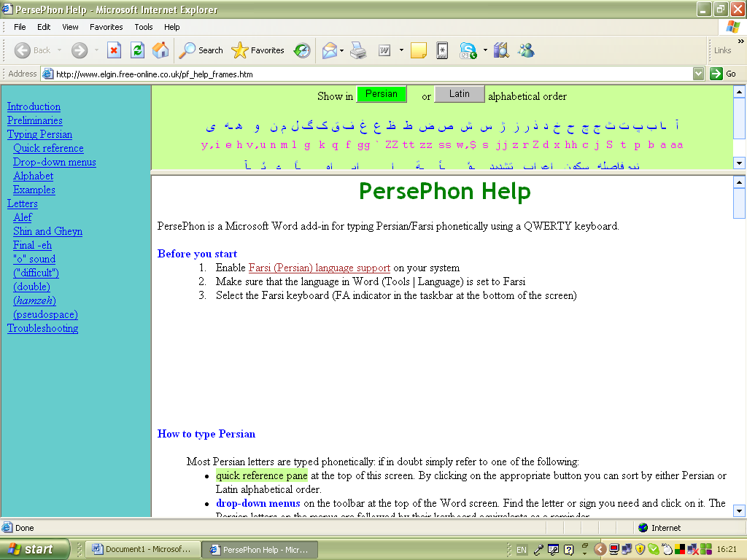747x560 pixels.
Task: Open the Drop-down menus sidebar link
Action: [x=54, y=162]
